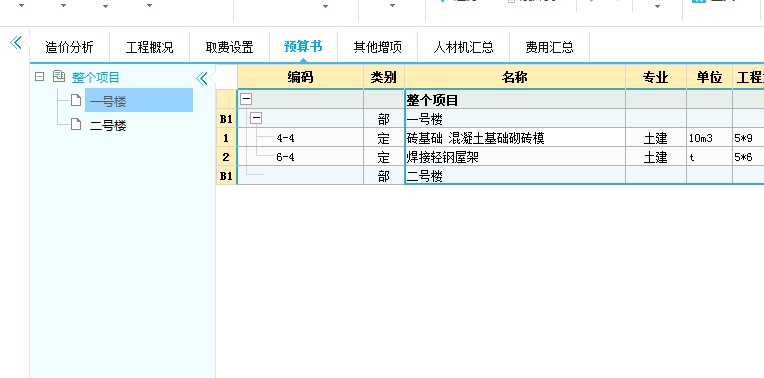Open the 造价分析 tab
The width and height of the screenshot is (764, 378).
[x=69, y=47]
